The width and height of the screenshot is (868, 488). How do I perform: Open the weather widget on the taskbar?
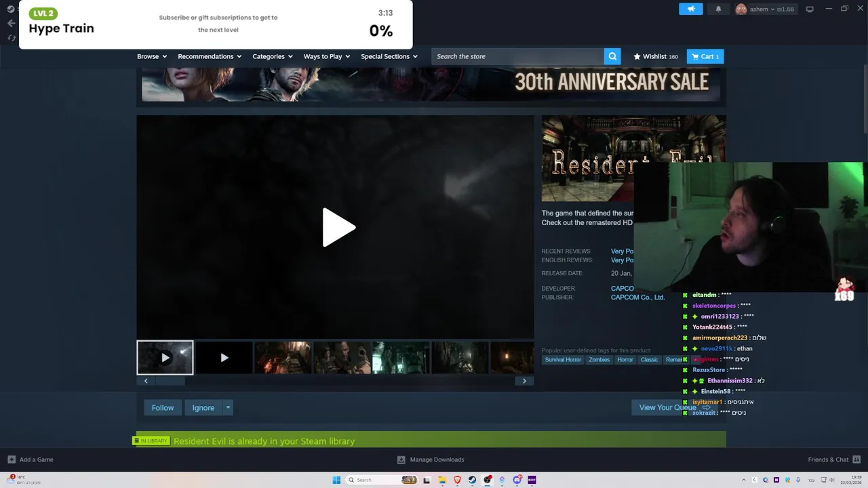tap(24, 480)
